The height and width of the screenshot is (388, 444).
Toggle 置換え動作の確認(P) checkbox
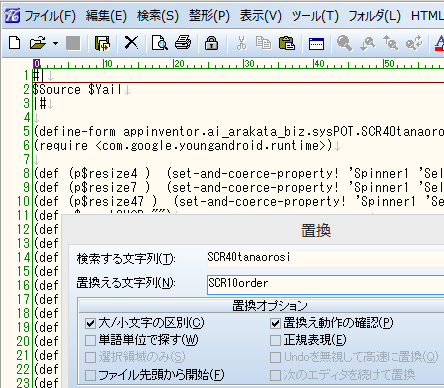click(x=275, y=323)
